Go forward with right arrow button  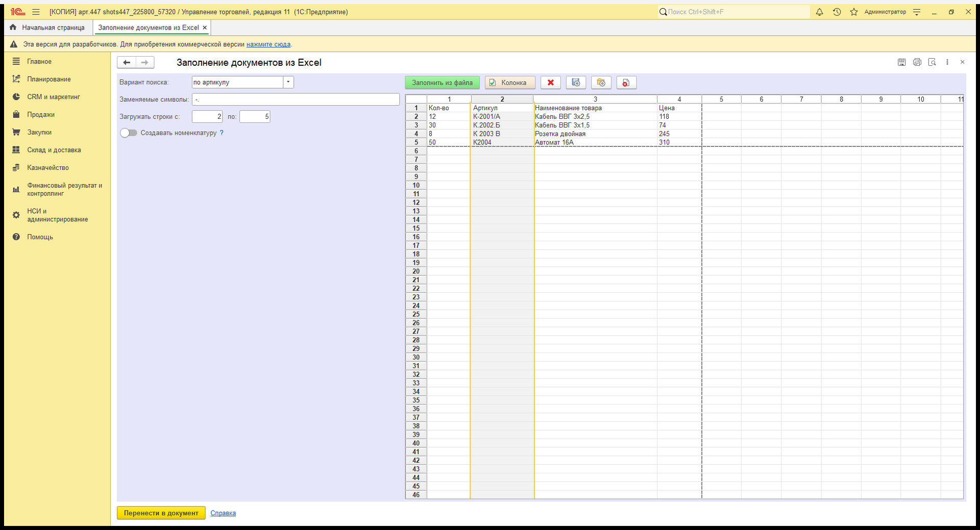(x=145, y=62)
